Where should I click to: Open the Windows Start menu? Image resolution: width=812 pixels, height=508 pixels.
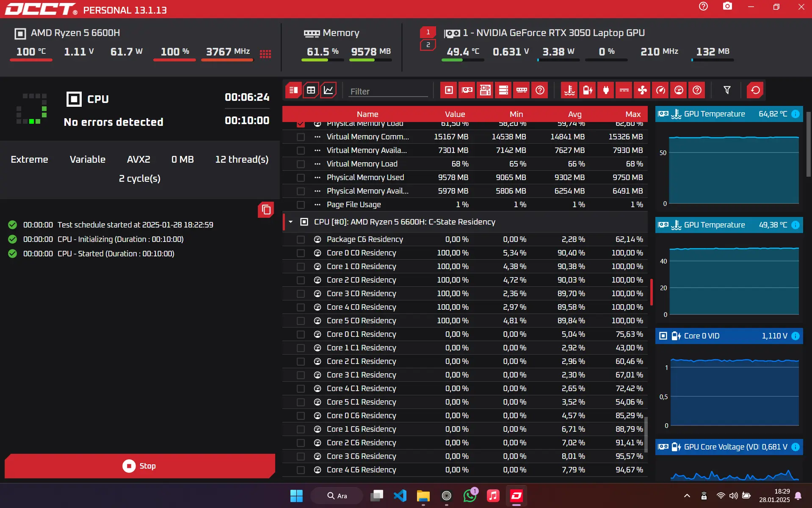point(296,496)
